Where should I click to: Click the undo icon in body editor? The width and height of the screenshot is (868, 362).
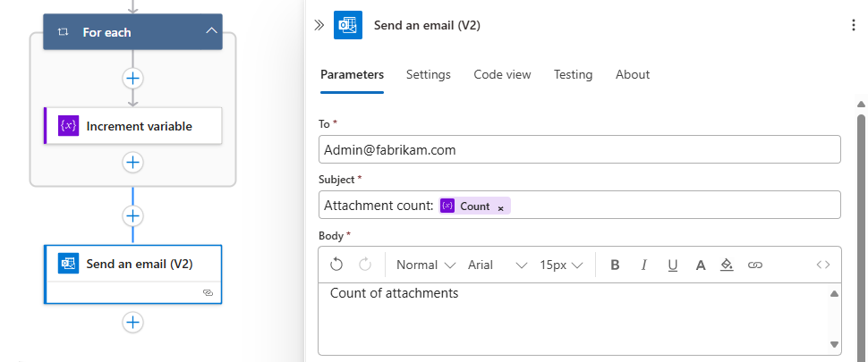click(336, 265)
